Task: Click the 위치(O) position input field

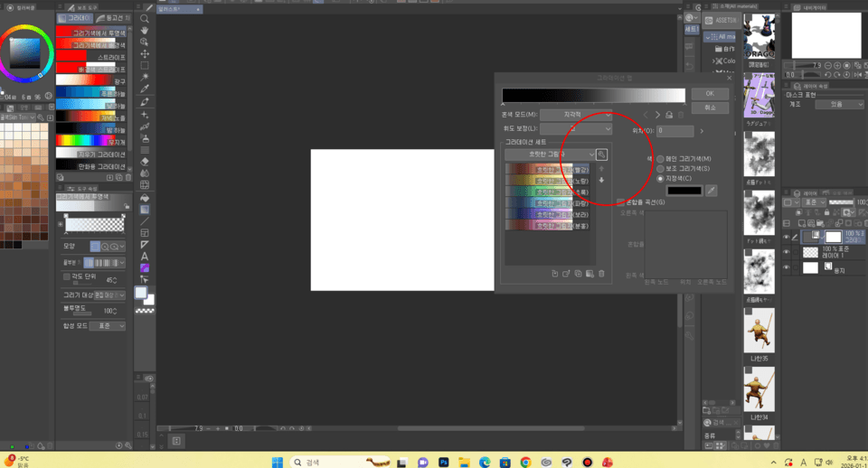Action: coord(675,131)
